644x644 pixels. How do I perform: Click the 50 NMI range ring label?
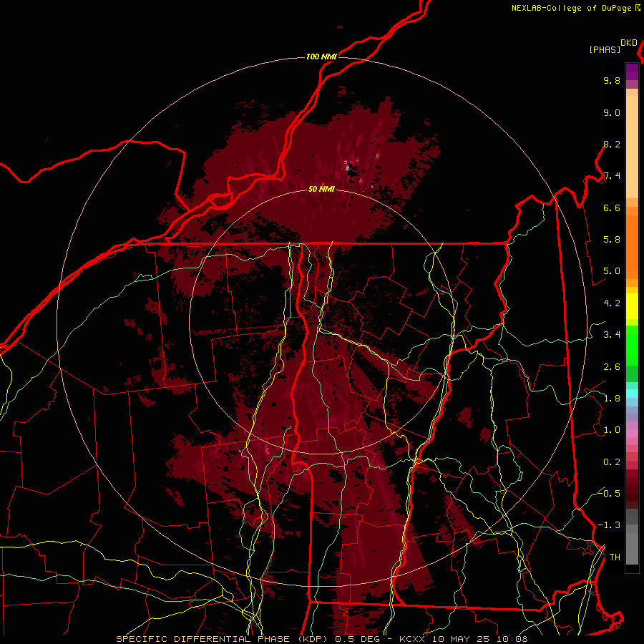[321, 189]
